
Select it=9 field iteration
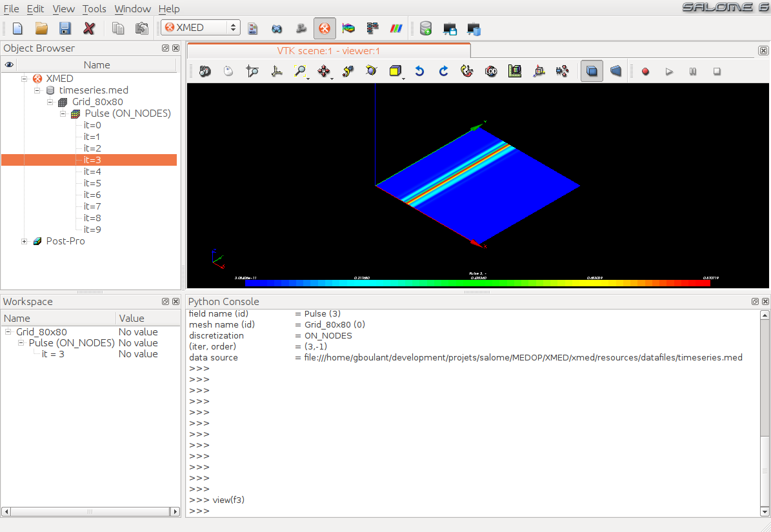tap(92, 230)
